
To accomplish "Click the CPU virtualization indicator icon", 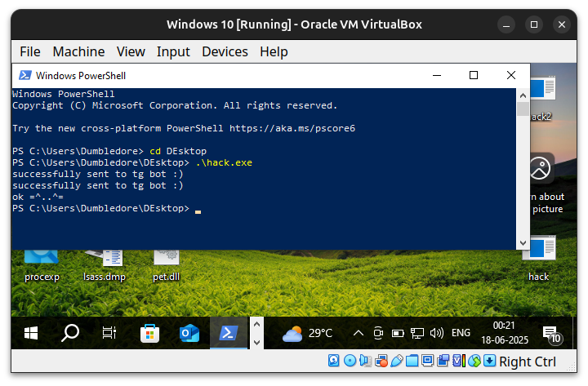I will (459, 361).
